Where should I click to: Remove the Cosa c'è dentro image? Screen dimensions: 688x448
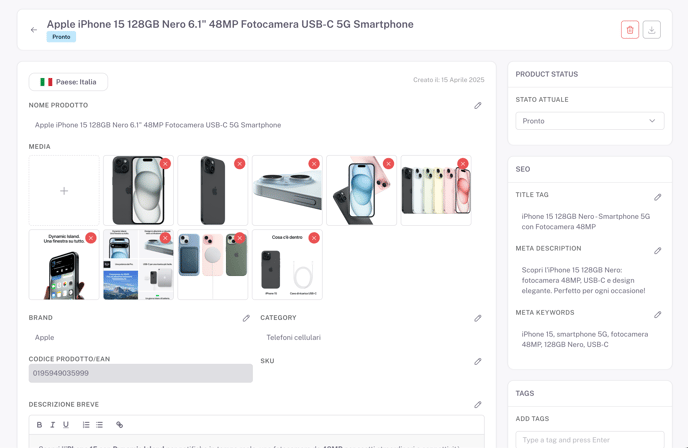(x=314, y=238)
